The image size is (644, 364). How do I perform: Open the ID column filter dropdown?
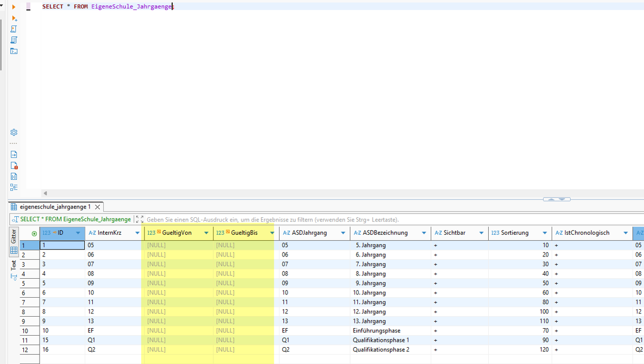pos(78,233)
